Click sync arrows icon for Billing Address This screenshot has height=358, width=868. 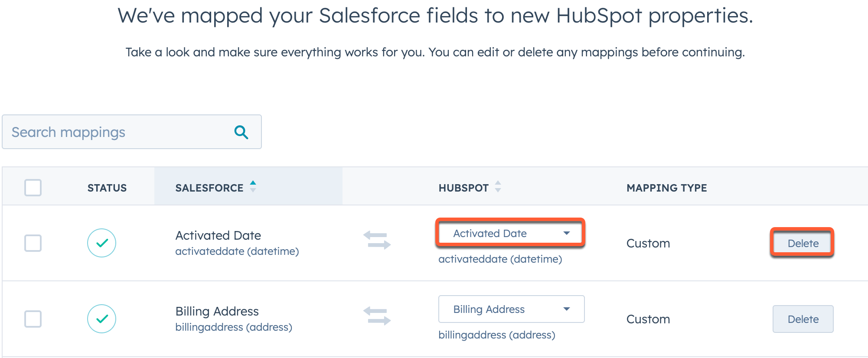tap(377, 316)
